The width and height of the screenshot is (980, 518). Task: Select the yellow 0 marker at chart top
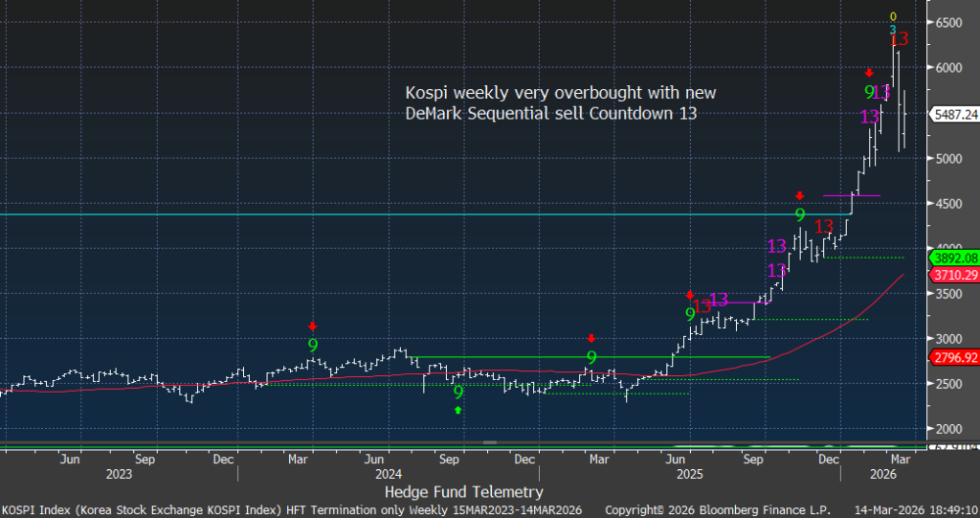pos(893,16)
